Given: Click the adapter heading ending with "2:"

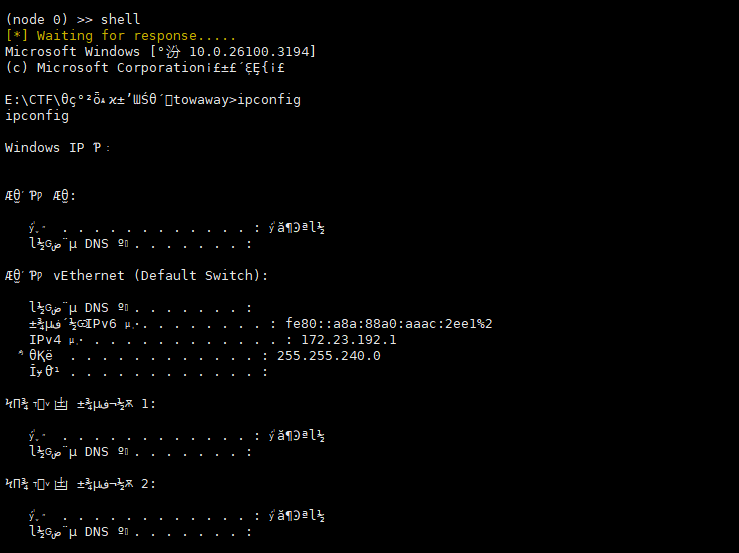Looking at the screenshot, I should (80, 484).
